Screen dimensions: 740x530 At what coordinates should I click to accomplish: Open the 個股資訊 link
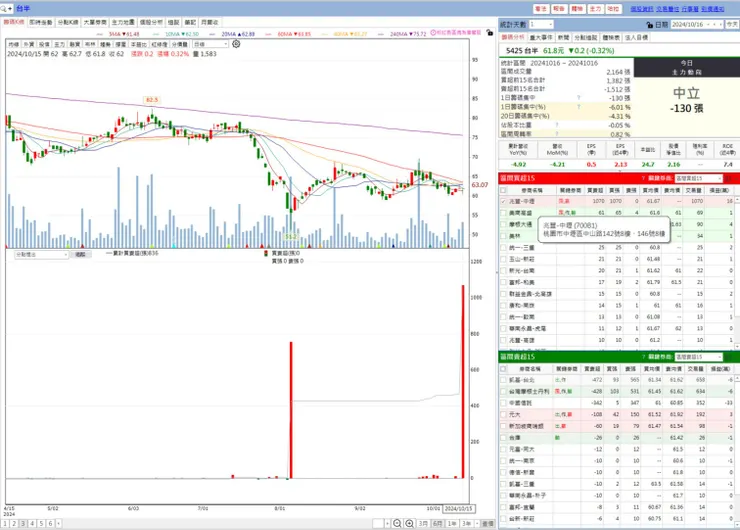click(642, 9)
